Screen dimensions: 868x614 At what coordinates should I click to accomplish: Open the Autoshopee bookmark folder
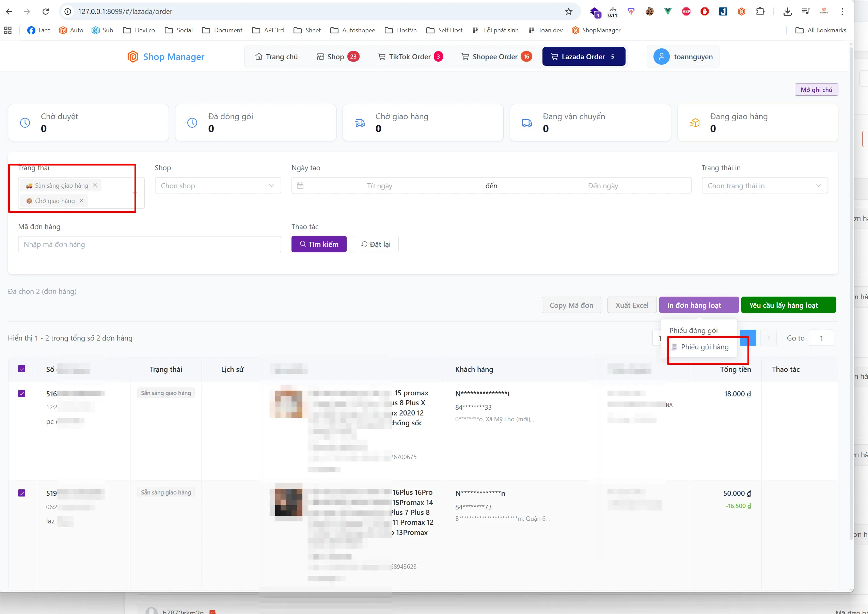(352, 30)
